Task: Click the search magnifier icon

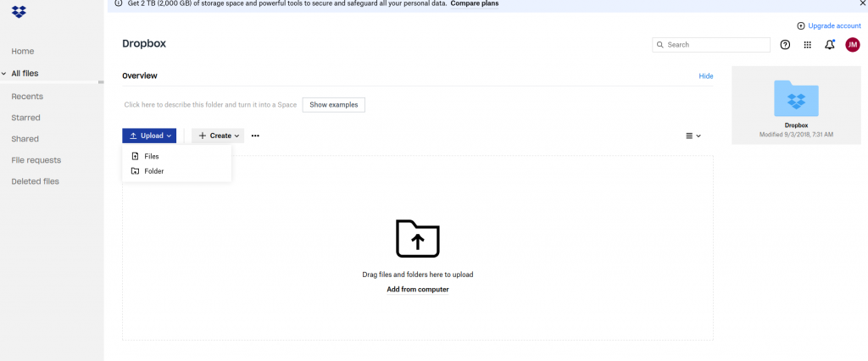Action: [659, 45]
